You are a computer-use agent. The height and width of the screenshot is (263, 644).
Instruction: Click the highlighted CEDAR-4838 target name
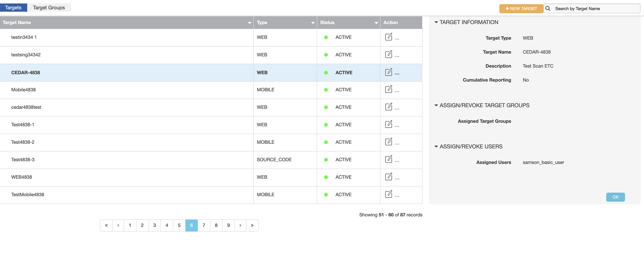[26, 73]
